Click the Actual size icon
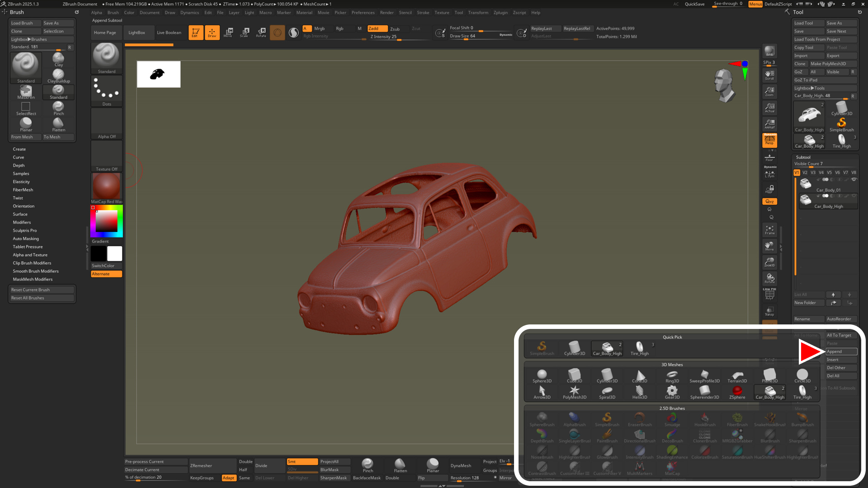This screenshot has height=488, width=868. [x=769, y=108]
